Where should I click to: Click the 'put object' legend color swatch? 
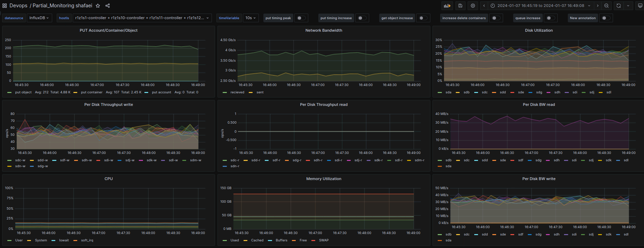coord(9,92)
